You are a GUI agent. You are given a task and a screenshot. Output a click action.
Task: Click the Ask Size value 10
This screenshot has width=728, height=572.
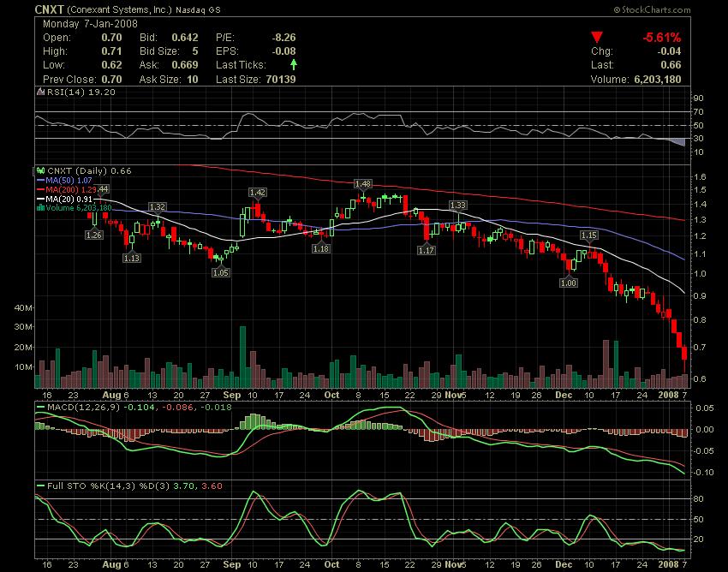(192, 80)
